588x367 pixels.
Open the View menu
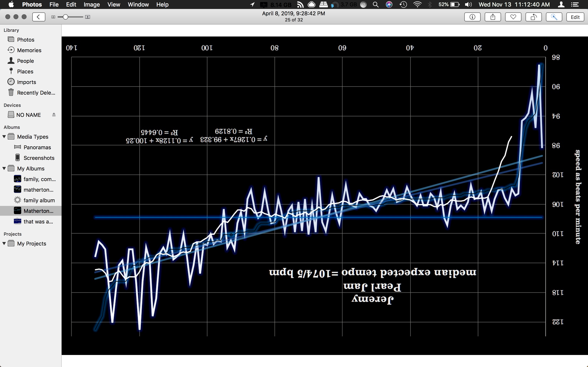tap(114, 4)
